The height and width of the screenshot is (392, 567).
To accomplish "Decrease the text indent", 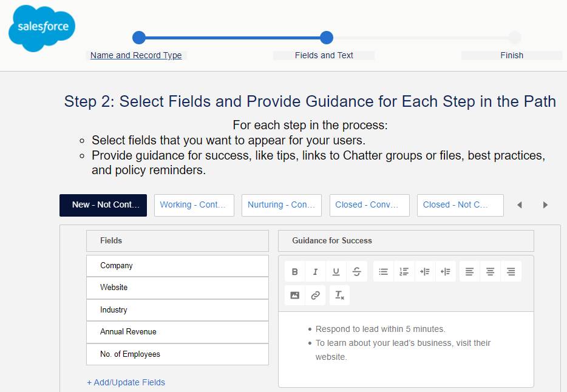I will (445, 271).
